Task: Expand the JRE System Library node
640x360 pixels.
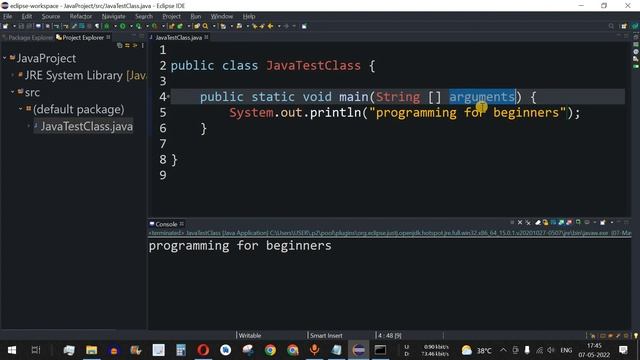Action: 13,75
